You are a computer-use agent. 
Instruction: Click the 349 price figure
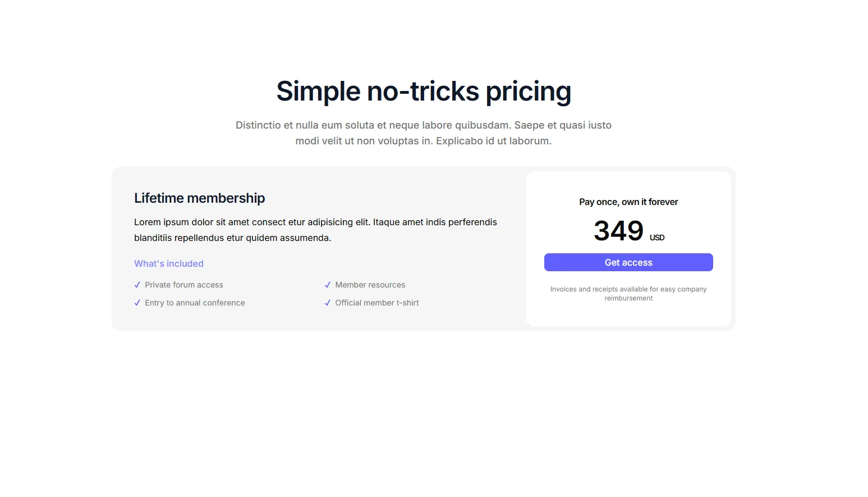[x=618, y=231]
